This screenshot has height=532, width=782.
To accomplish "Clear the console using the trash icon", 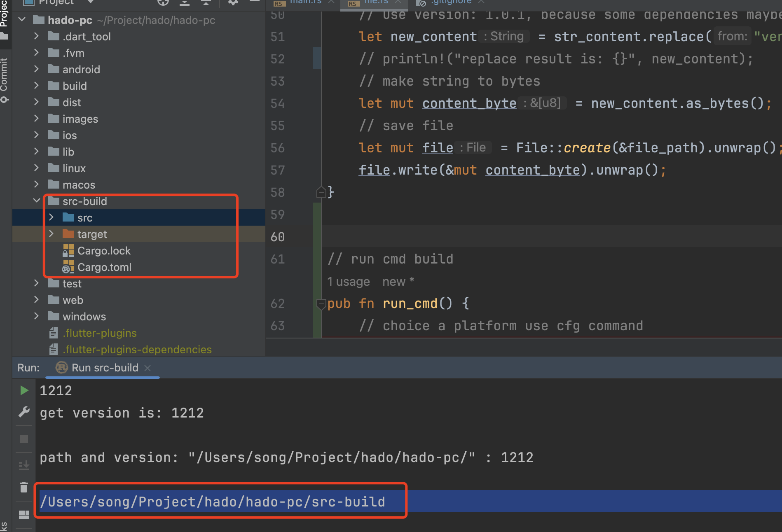I will point(24,487).
